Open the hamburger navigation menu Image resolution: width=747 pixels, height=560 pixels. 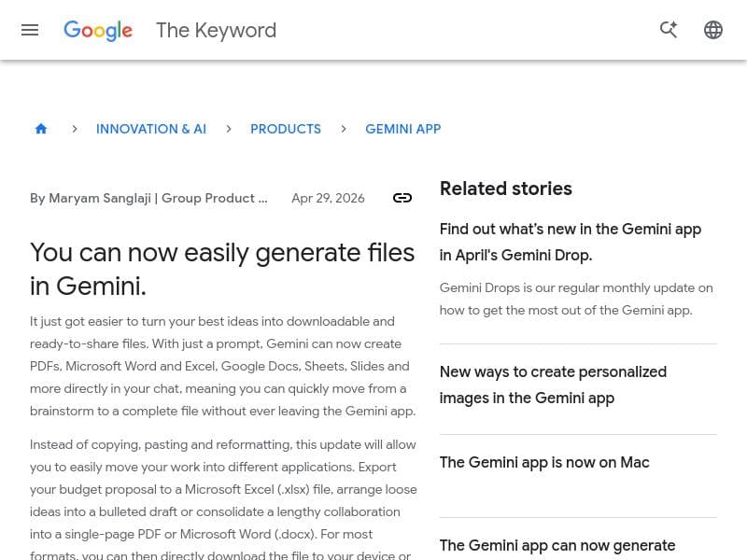pos(30,30)
